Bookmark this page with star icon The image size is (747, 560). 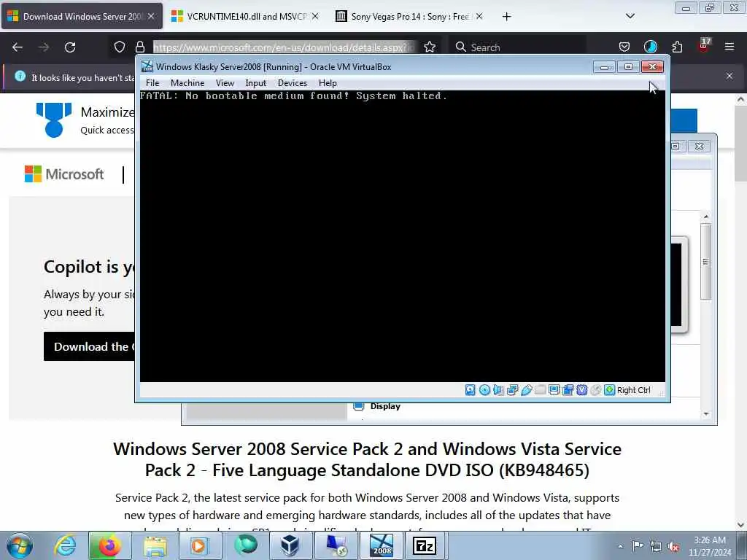(430, 47)
